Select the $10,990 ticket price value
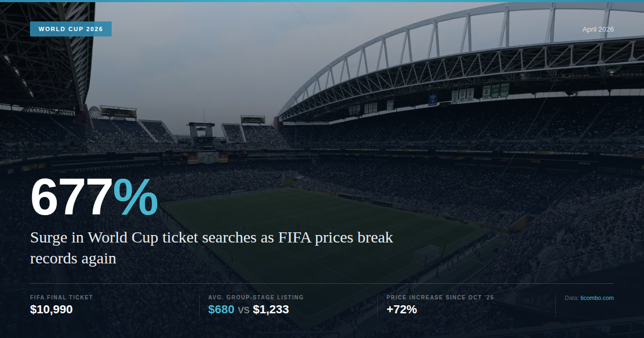Viewport: 644px width, 338px height. (52, 310)
